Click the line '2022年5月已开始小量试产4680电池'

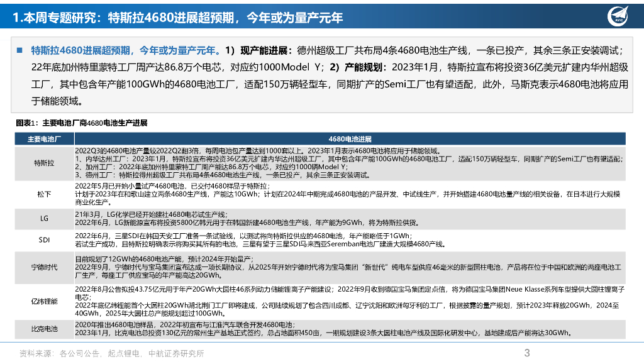click(x=172, y=186)
